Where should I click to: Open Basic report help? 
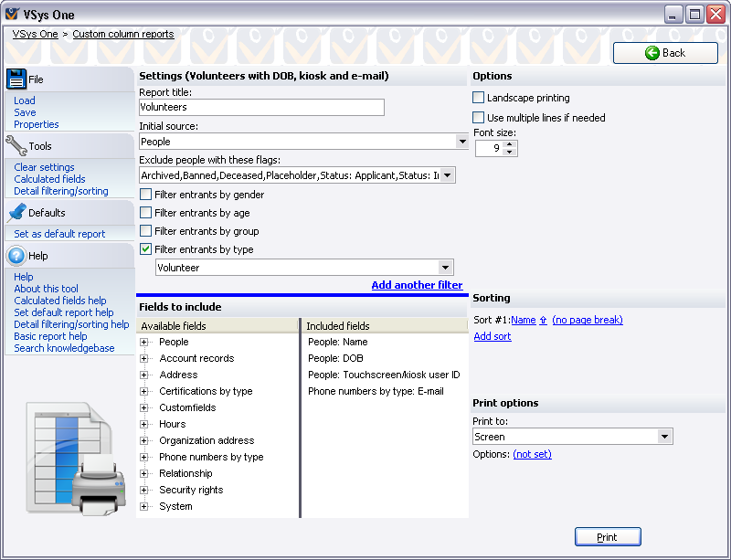pyautogui.click(x=50, y=336)
